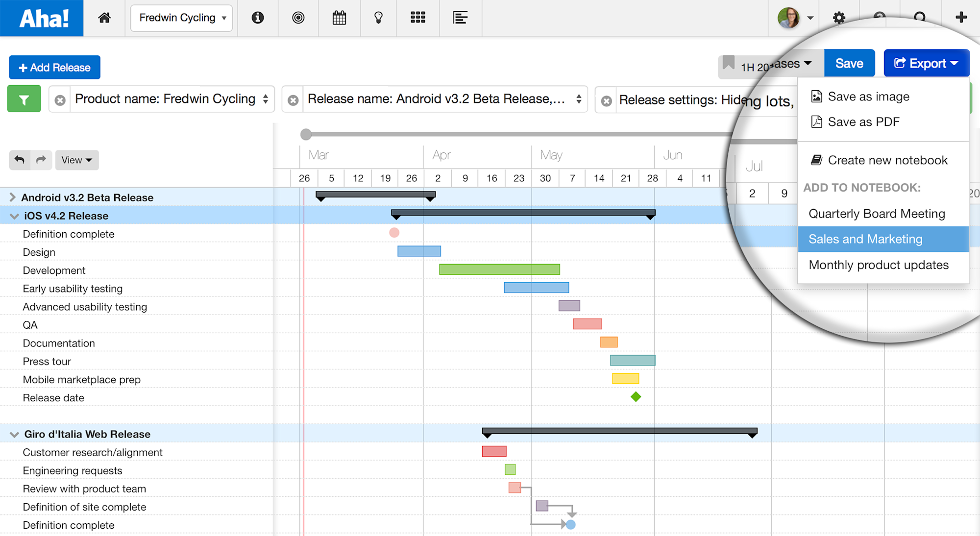Click the home icon in navbar
Viewport: 980px width, 536px height.
point(104,18)
